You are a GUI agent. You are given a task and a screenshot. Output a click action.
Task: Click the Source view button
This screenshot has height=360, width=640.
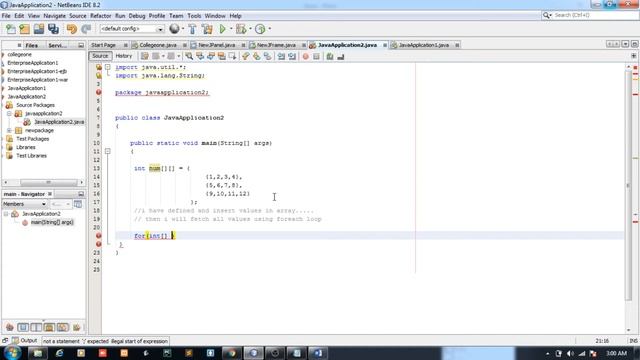100,56
